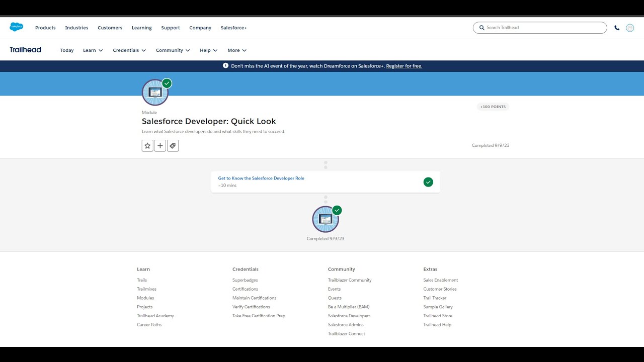
Task: Expand the Community dropdown menu
Action: 173,50
